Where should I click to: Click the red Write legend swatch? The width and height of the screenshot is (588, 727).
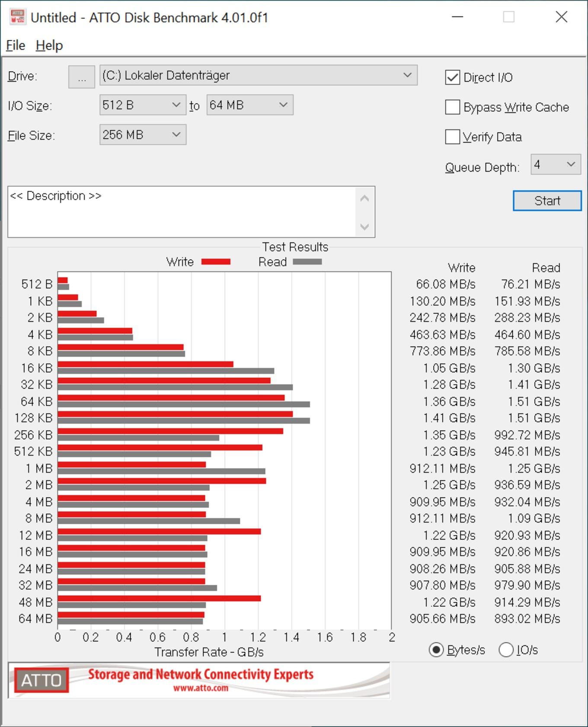pyautogui.click(x=216, y=262)
